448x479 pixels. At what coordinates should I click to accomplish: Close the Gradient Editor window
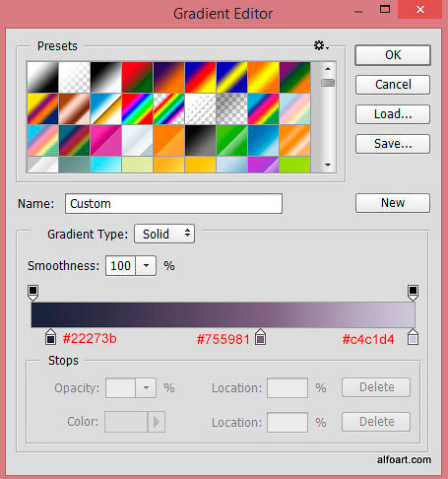419,10
